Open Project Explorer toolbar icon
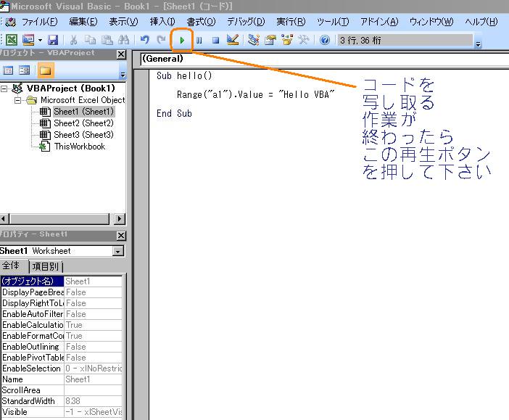The image size is (509, 420). pyautogui.click(x=254, y=40)
